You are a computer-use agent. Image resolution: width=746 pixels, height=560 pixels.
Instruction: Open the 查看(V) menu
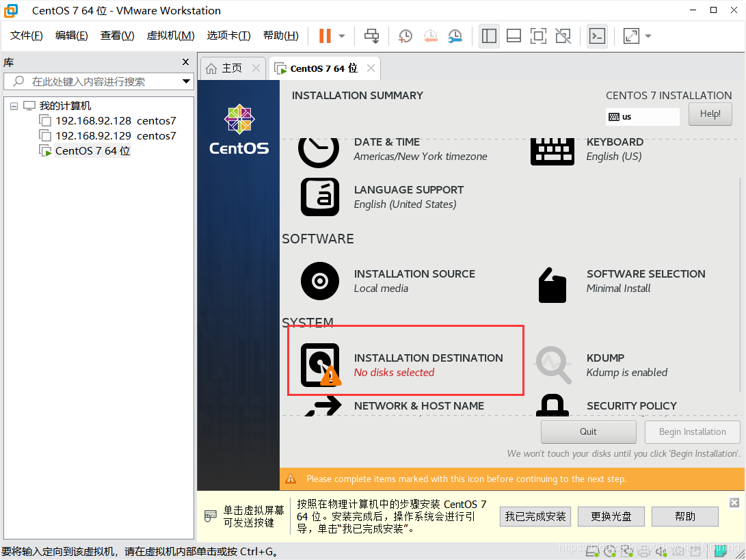(x=117, y=36)
